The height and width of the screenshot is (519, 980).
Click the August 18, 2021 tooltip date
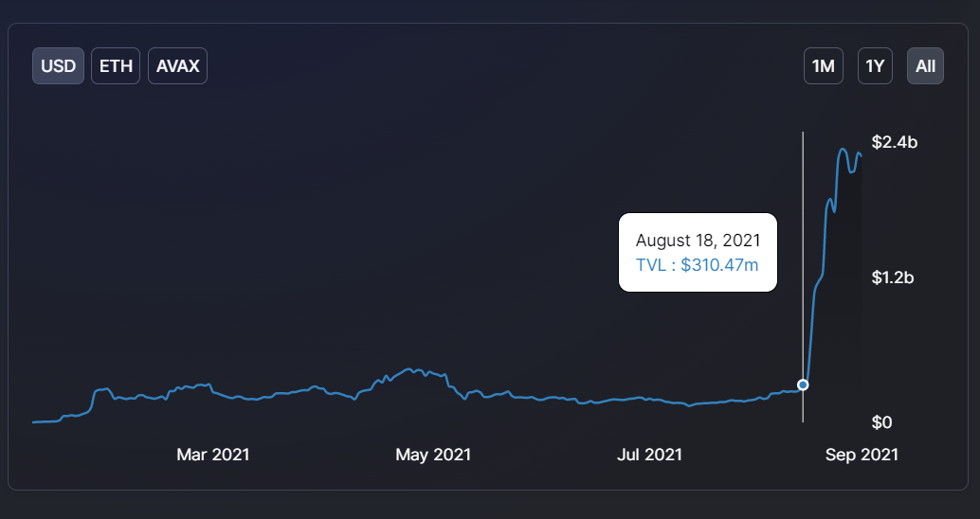coord(698,241)
